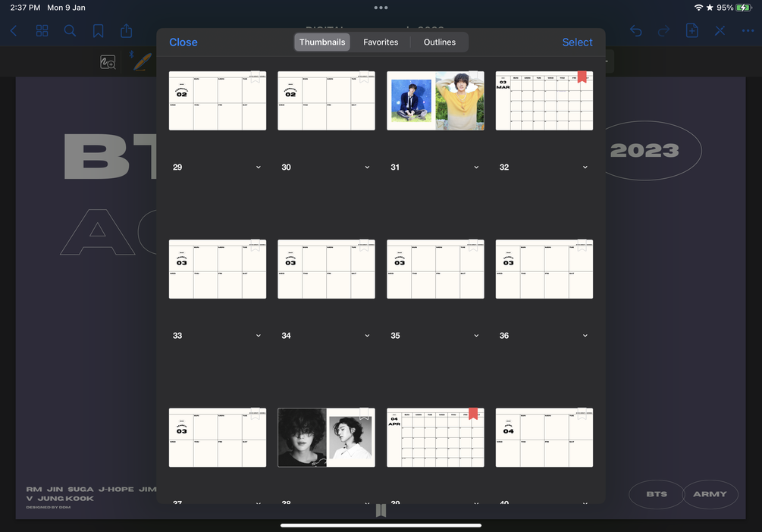
Task: Open the search magnifier icon
Action: (x=70, y=31)
